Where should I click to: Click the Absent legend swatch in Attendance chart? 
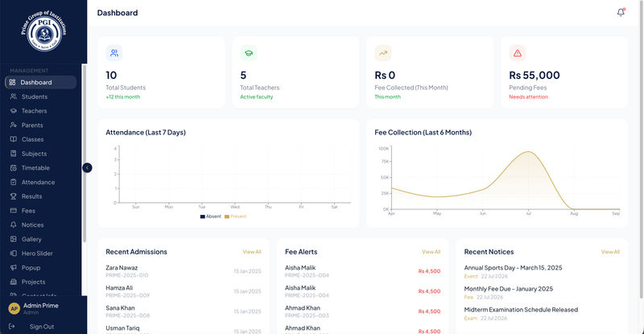[x=203, y=216]
